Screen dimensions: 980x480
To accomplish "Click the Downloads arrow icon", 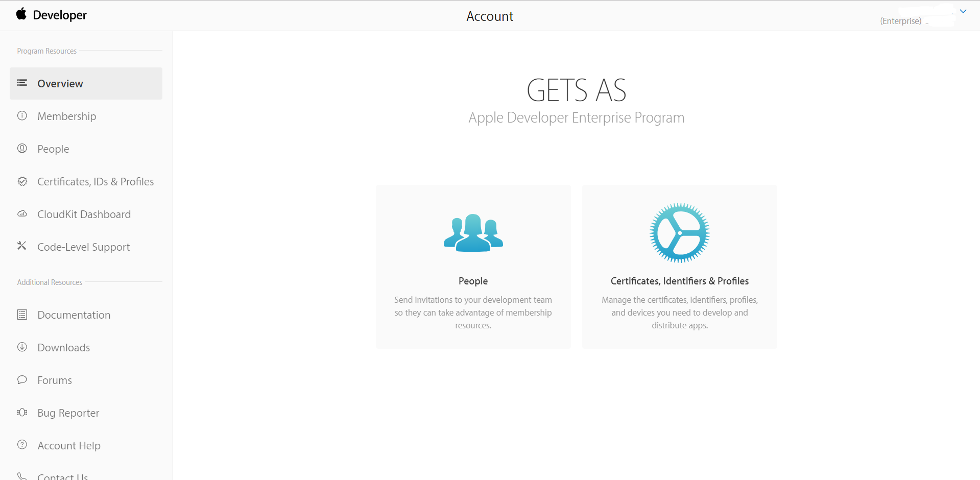I will tap(22, 347).
